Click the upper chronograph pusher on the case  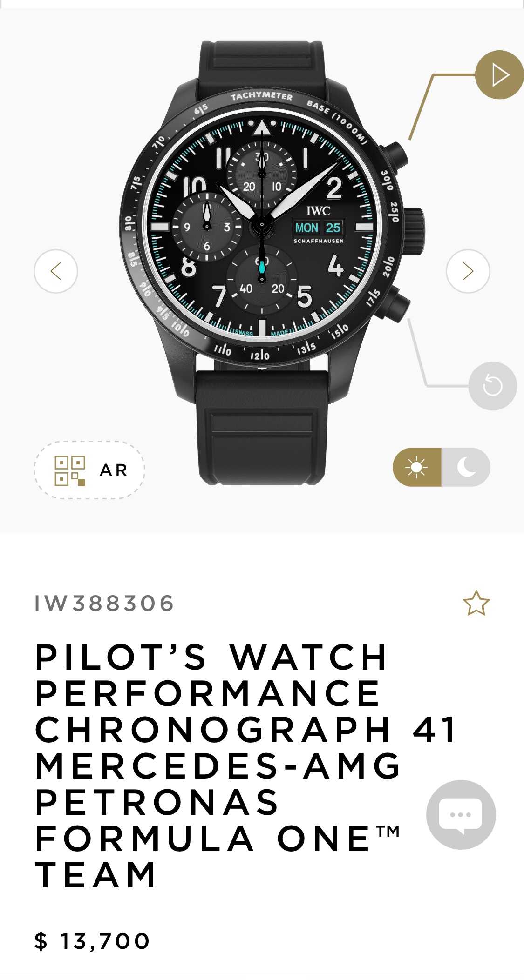pyautogui.click(x=395, y=156)
